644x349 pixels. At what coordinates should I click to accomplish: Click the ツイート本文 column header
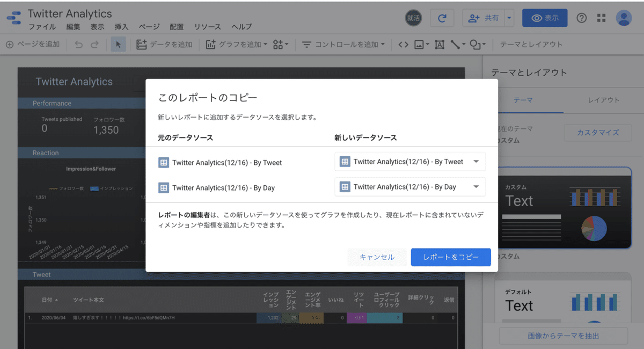pyautogui.click(x=89, y=300)
